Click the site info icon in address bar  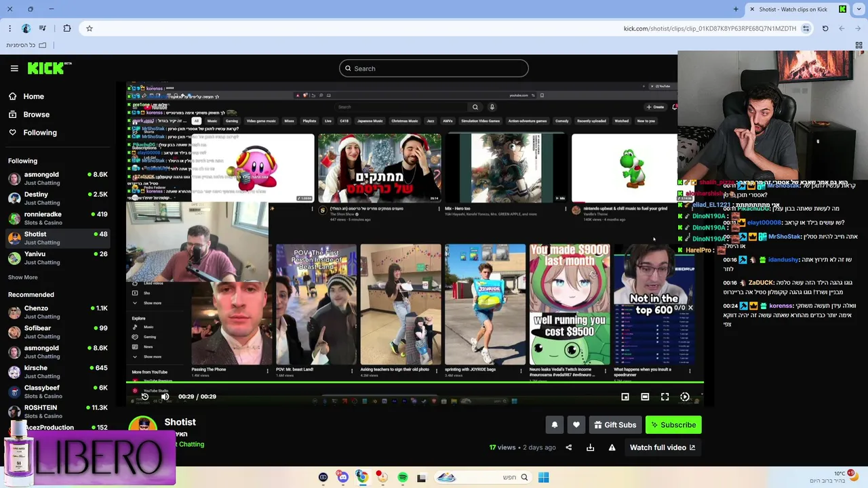pos(806,28)
